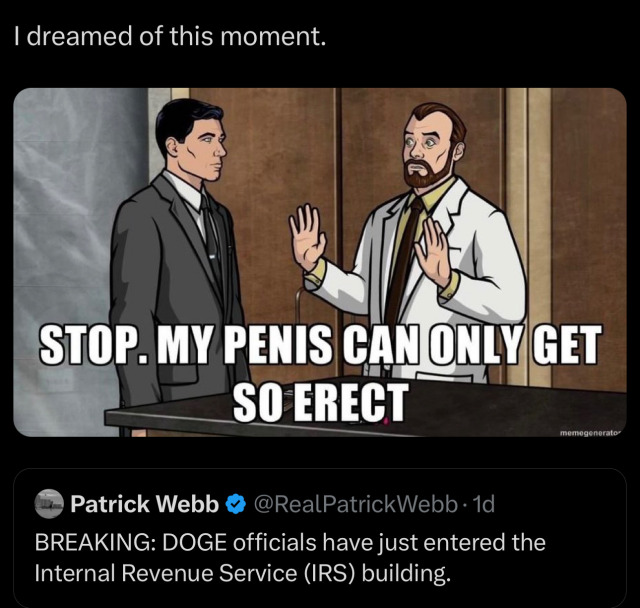Viewport: 640px width, 608px height.
Task: Click Patrick Webb's profile avatar
Action: click(49, 504)
